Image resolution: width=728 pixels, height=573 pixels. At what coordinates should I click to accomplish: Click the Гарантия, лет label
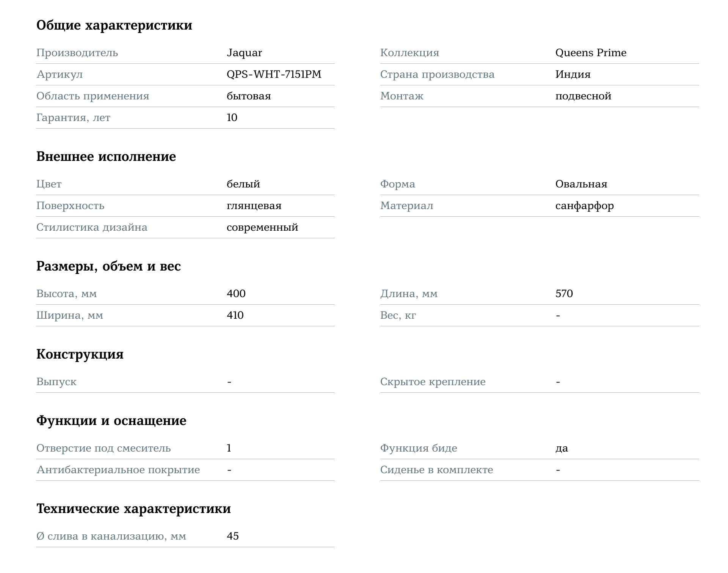(x=73, y=118)
